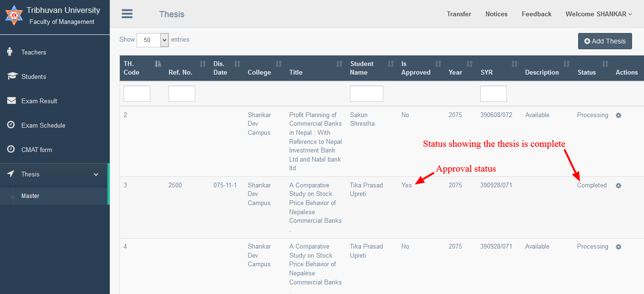Open the show entries dropdown

(153, 40)
